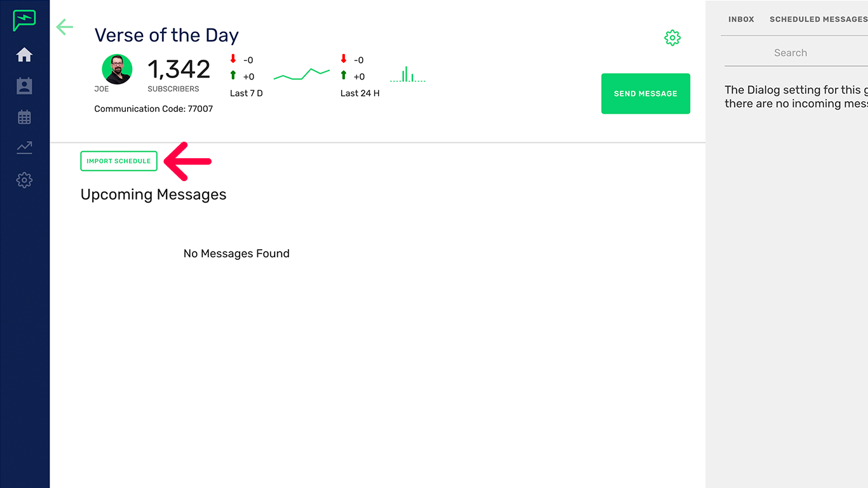The width and height of the screenshot is (868, 488).
Task: Click the Import Schedule button
Action: pos(119,161)
